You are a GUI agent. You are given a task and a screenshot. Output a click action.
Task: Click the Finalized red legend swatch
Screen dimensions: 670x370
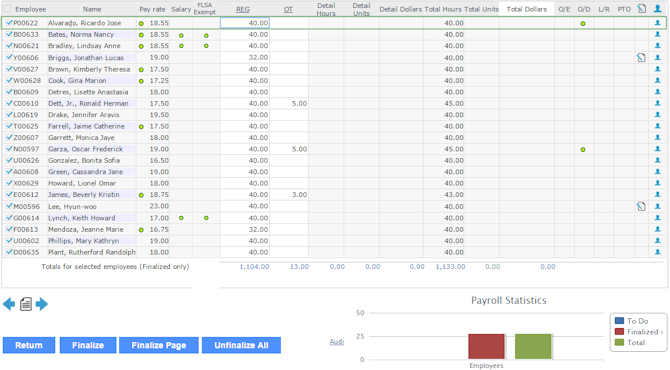pos(619,332)
